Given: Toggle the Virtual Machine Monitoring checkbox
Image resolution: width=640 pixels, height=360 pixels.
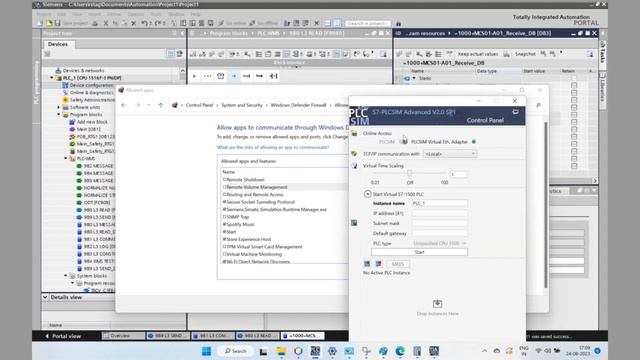Looking at the screenshot, I should click(x=224, y=254).
